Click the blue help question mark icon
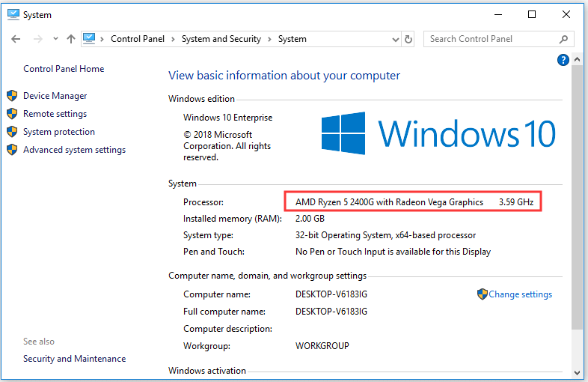588x382 pixels. click(564, 60)
